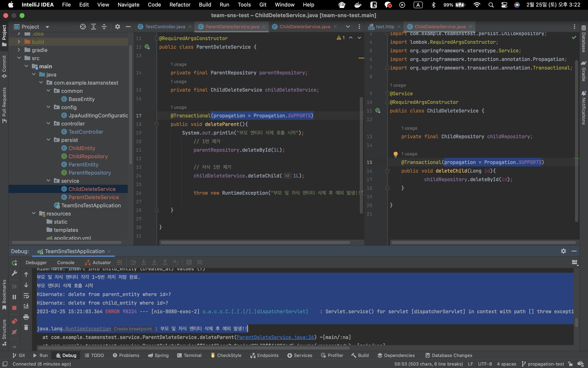The width and height of the screenshot is (588, 368).
Task: Toggle the Bookmarks tool window stripe button
Action: 4,295
